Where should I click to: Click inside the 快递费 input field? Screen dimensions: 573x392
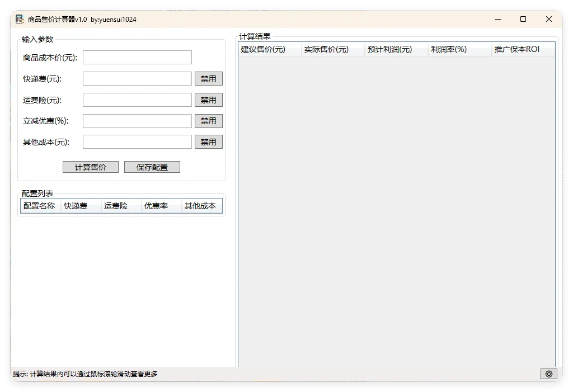coord(137,78)
